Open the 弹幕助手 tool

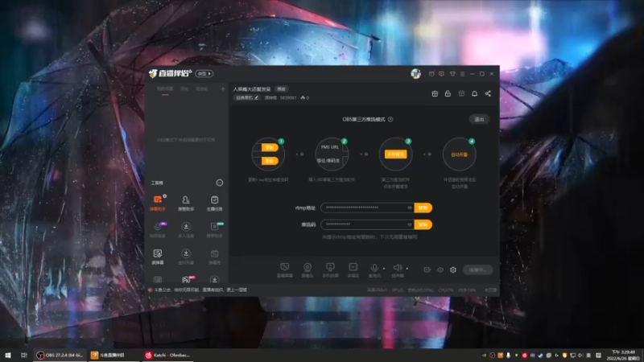tap(158, 203)
